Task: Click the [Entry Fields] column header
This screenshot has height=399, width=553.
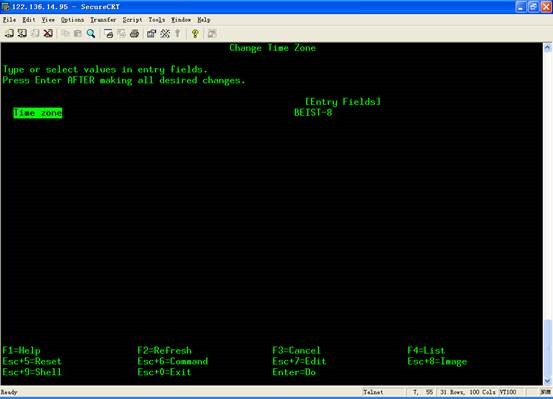Action: (343, 102)
